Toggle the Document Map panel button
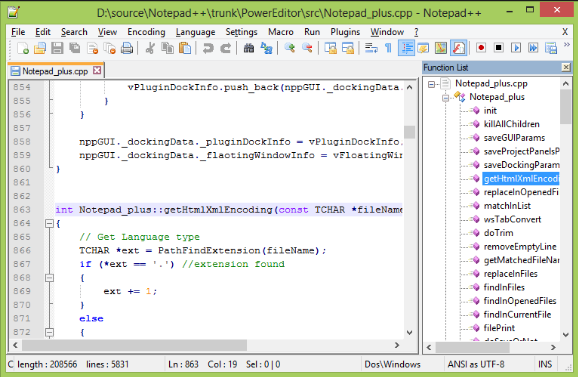The width and height of the screenshot is (578, 377). (x=441, y=48)
